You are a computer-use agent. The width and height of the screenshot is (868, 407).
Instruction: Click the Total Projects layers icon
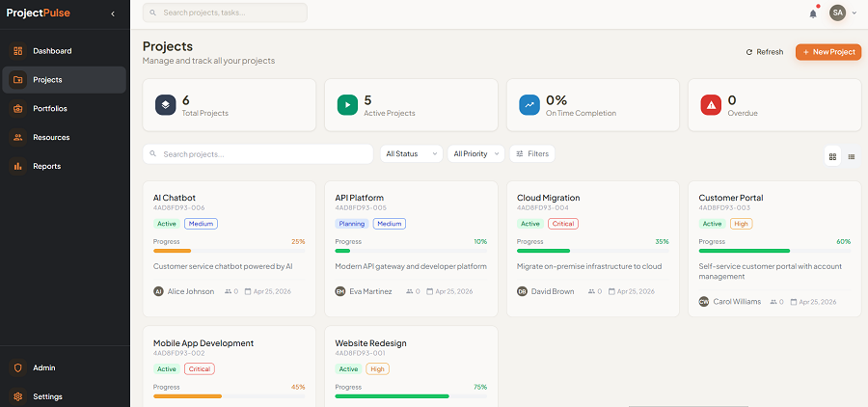pyautogui.click(x=167, y=105)
